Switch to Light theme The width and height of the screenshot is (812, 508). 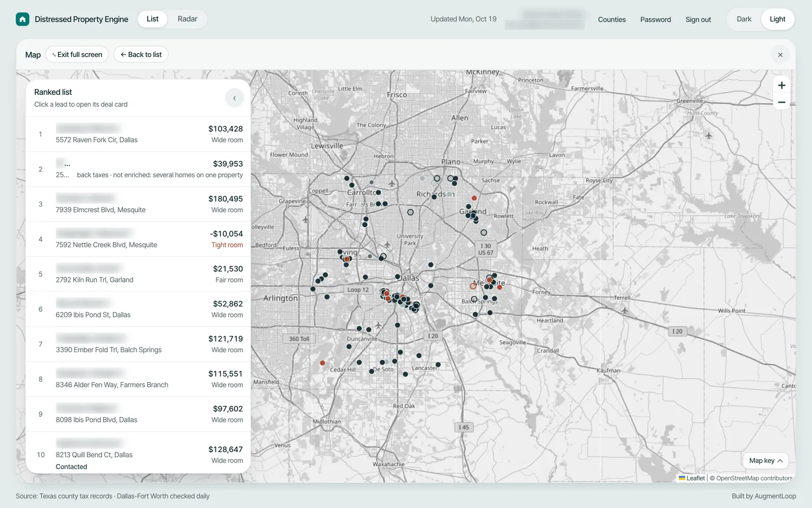pyautogui.click(x=778, y=19)
